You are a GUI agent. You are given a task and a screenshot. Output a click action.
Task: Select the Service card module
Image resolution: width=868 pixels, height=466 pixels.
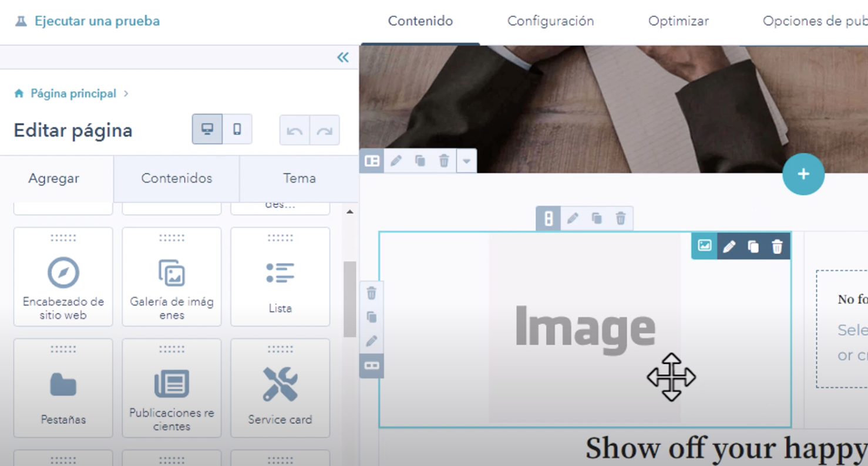[x=280, y=388]
